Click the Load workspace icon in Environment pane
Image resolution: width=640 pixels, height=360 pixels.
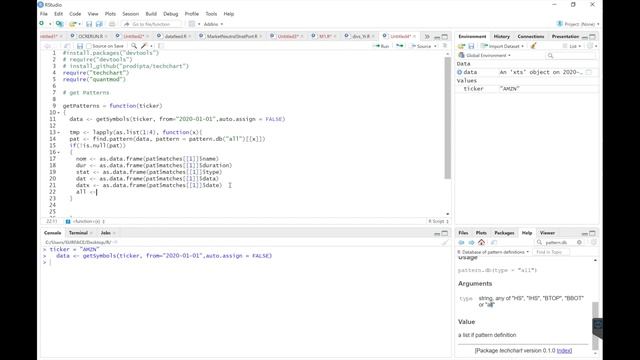click(x=462, y=46)
